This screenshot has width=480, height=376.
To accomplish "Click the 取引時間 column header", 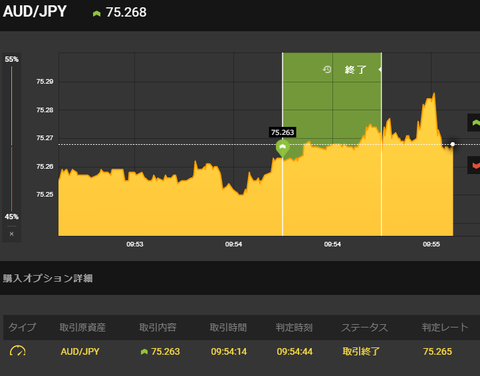I will 228,327.
